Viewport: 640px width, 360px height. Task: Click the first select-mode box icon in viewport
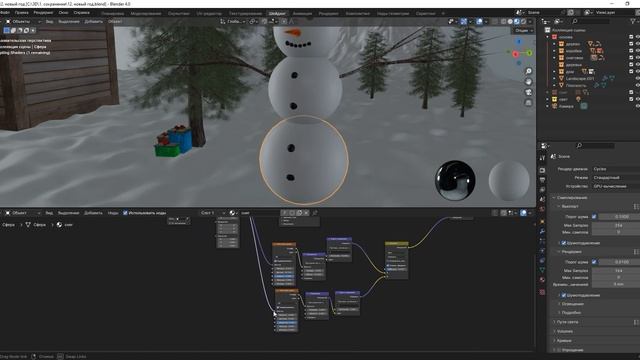point(7,30)
